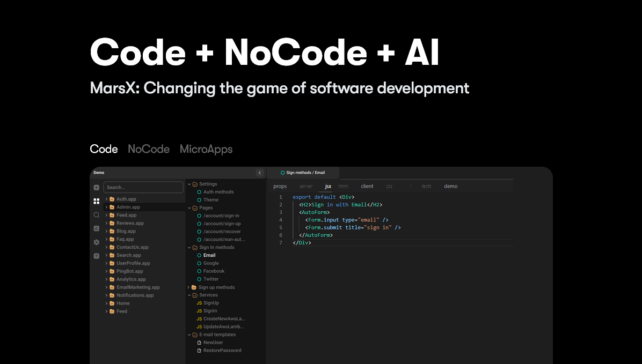This screenshot has height=364, width=642.
Task: Select Google sign in method
Action: pyautogui.click(x=211, y=263)
